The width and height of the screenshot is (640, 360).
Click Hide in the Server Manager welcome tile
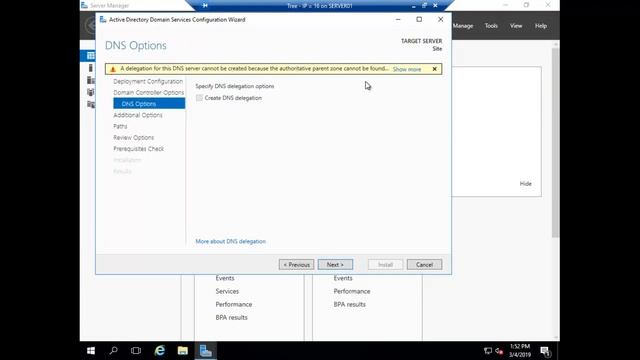coord(526,184)
